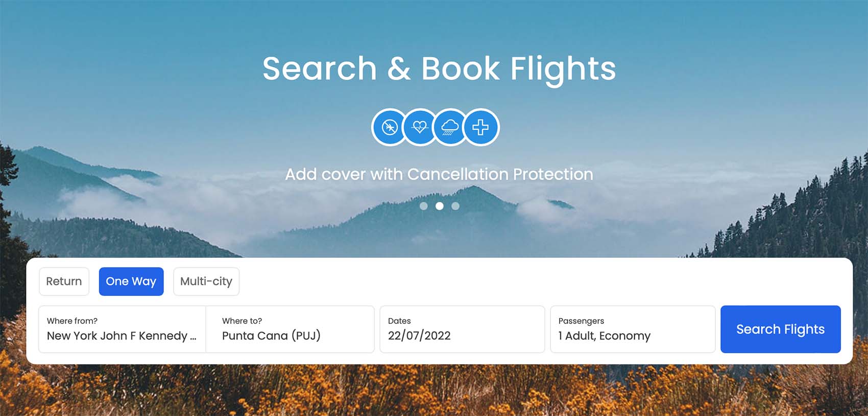Switch to the Return trip option
This screenshot has height=416, width=868.
[64, 281]
